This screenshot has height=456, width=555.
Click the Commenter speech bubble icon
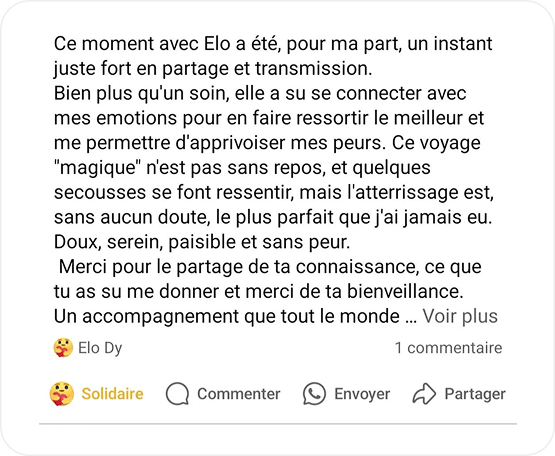[177, 394]
